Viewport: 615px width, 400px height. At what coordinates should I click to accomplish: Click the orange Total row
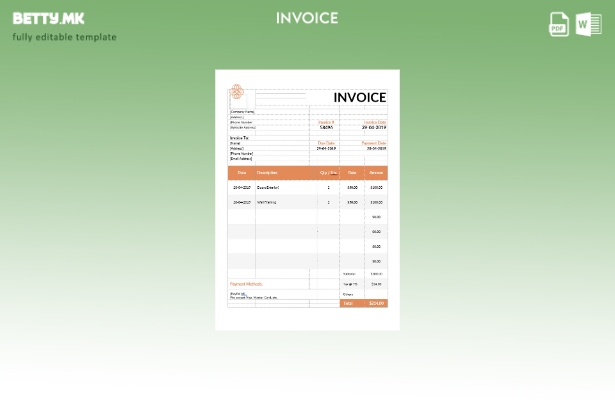(363, 303)
